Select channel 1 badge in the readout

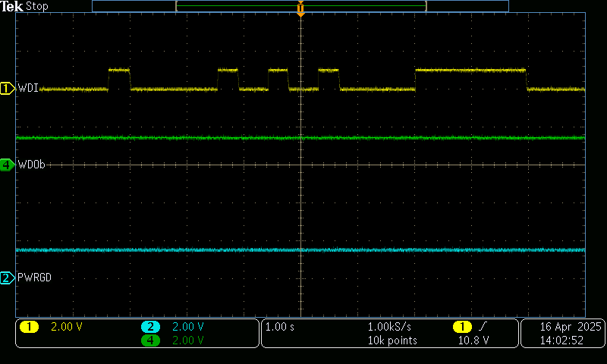[x=29, y=327]
